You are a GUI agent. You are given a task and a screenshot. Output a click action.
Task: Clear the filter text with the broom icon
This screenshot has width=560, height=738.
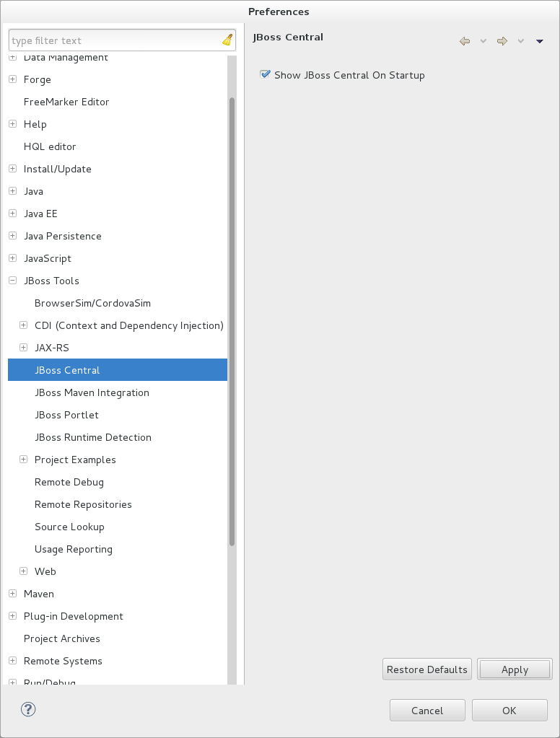(226, 40)
